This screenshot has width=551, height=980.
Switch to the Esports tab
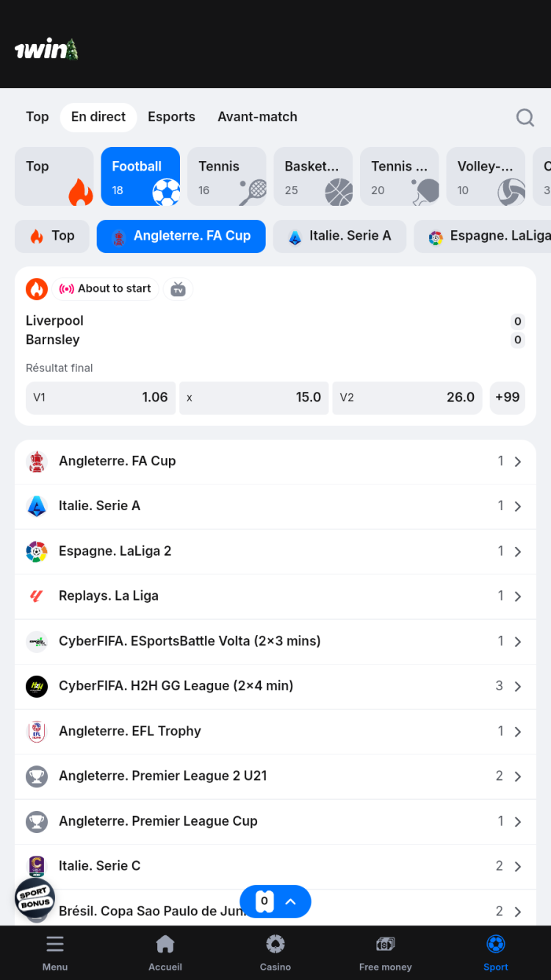coord(171,117)
